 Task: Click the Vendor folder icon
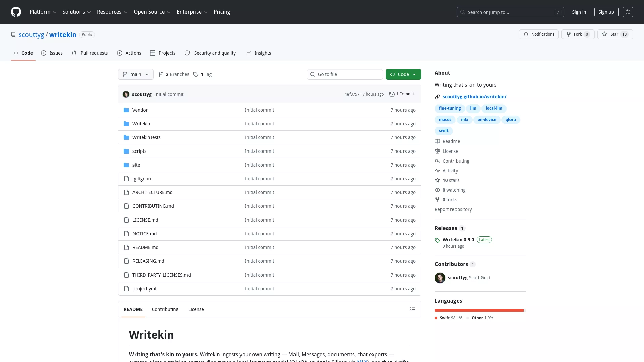tap(126, 110)
